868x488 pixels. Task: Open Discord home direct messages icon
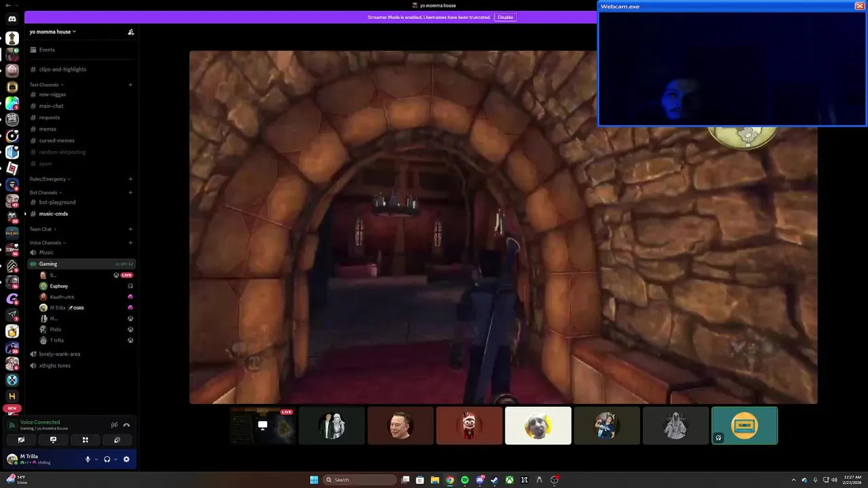pos(12,19)
